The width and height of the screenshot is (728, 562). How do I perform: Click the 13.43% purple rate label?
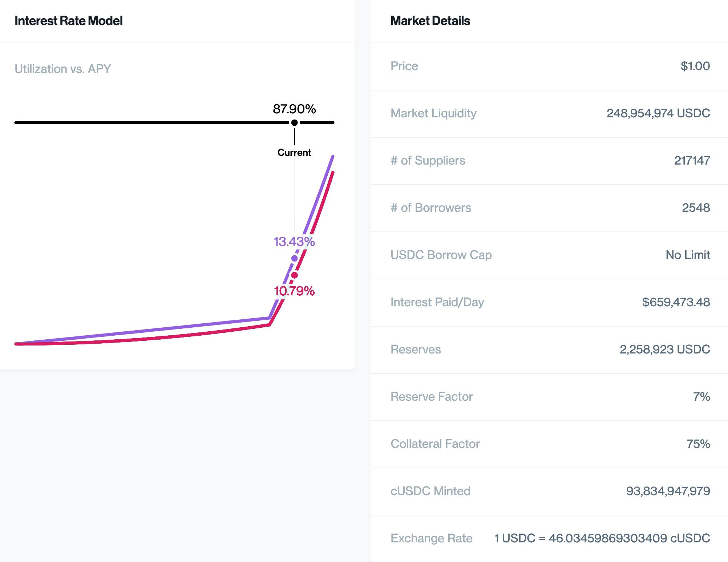point(294,242)
